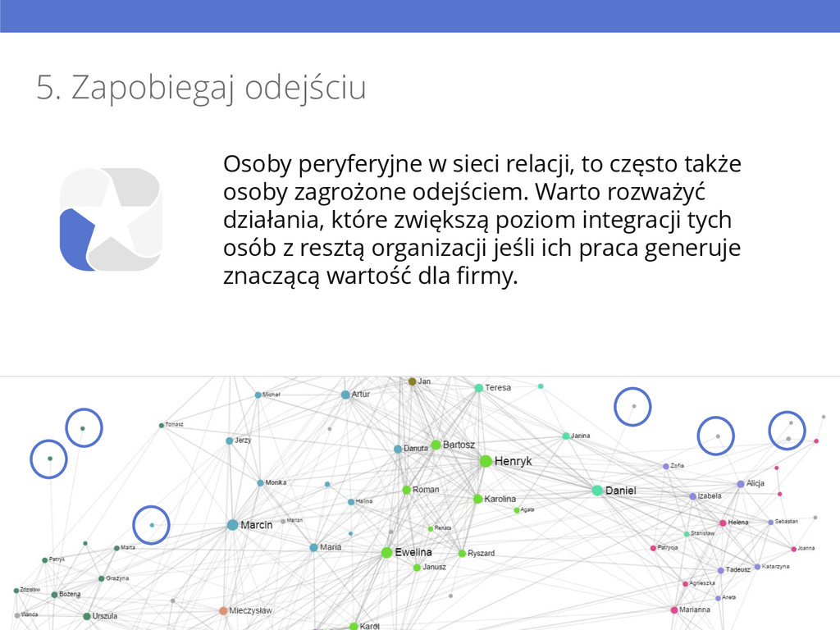This screenshot has height=630, width=840.
Task: Select the Michał node
Action: tap(258, 395)
